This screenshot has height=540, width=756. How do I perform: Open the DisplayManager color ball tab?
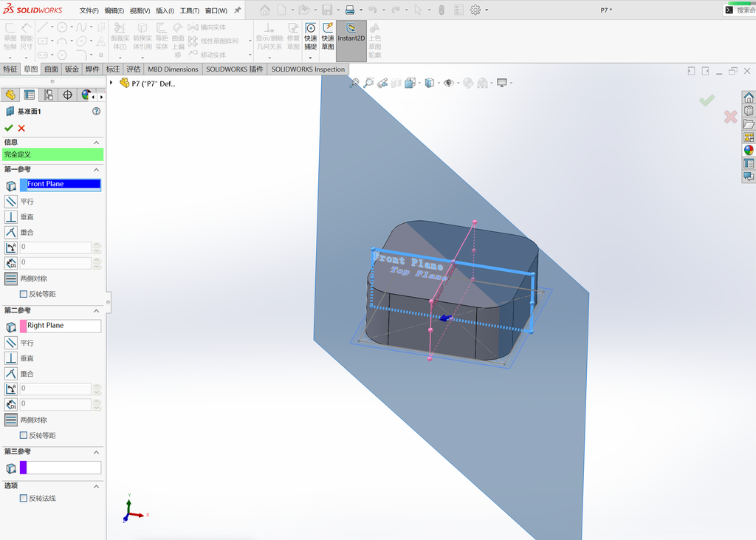86,95
